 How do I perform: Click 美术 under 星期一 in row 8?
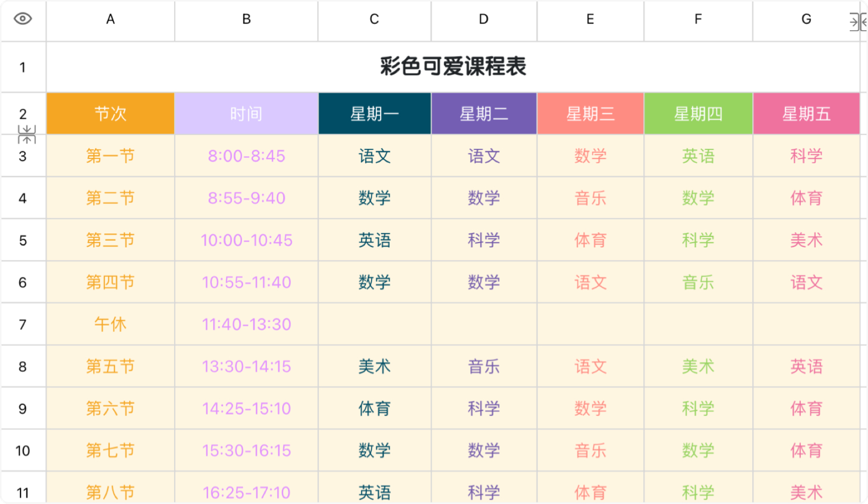(x=374, y=366)
